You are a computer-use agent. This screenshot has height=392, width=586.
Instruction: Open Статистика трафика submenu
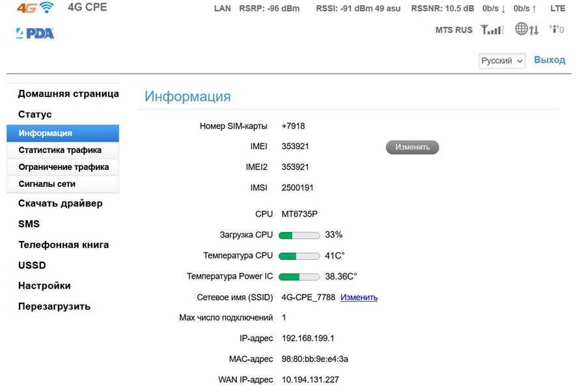pos(63,150)
